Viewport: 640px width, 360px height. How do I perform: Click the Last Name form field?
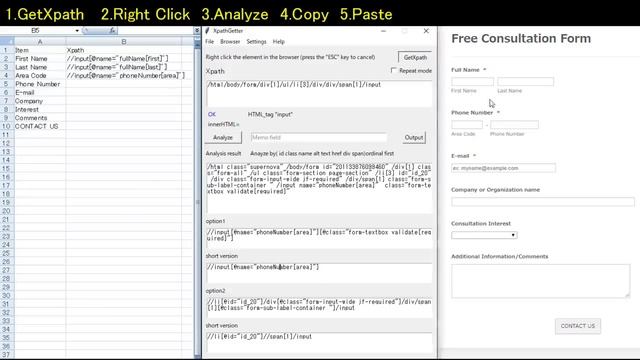(x=525, y=82)
